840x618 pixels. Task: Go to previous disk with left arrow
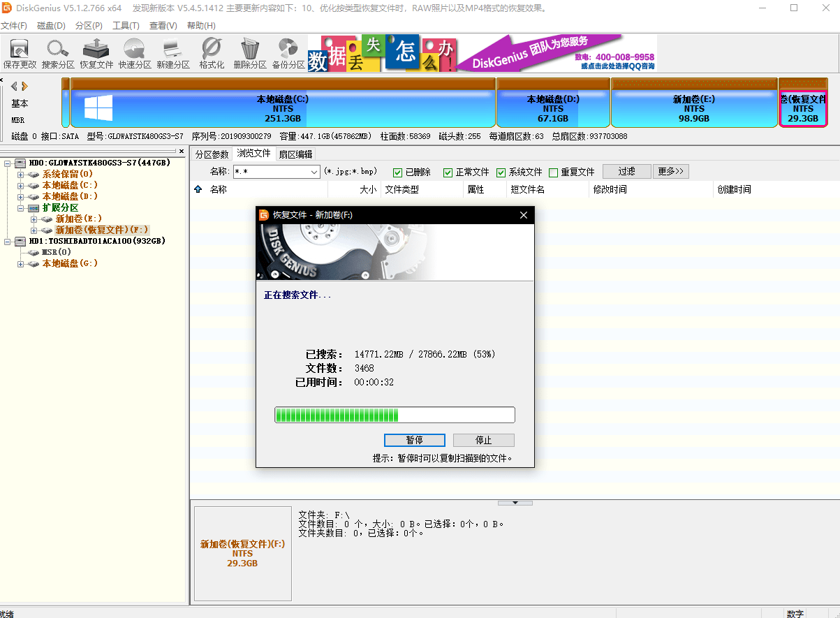14,86
